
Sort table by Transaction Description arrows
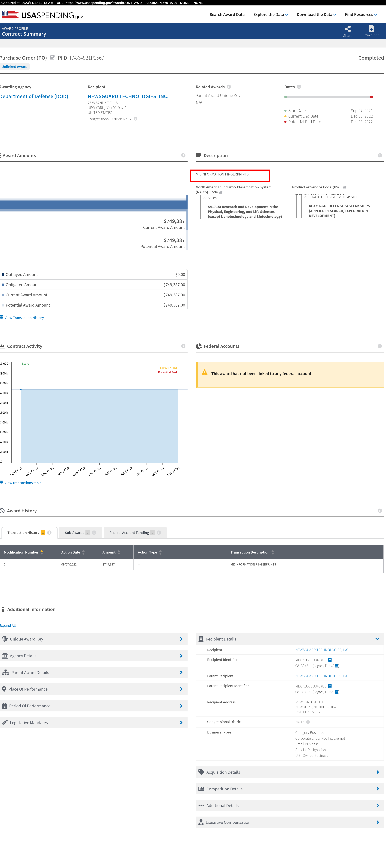point(273,552)
